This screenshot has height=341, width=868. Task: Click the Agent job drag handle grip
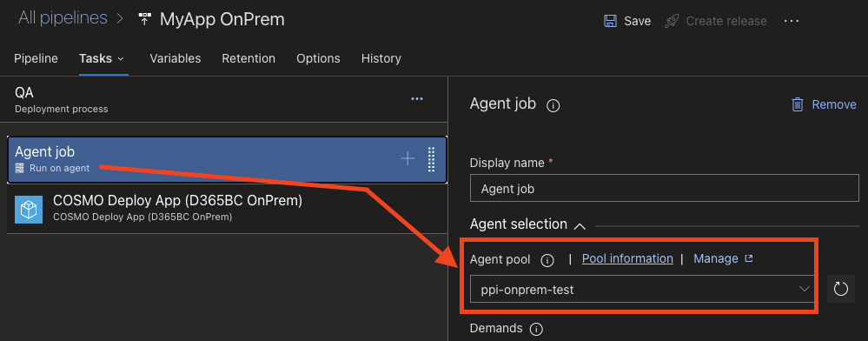[432, 160]
